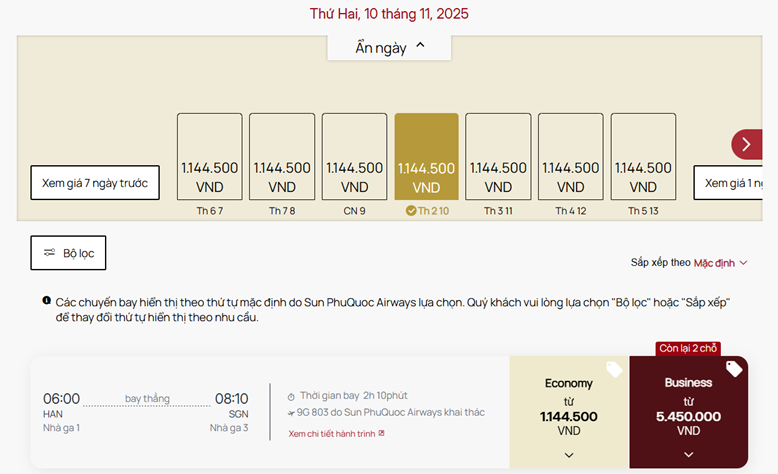The width and height of the screenshot is (778, 474).
Task: Expand the Economy fare chevron
Action: (569, 455)
